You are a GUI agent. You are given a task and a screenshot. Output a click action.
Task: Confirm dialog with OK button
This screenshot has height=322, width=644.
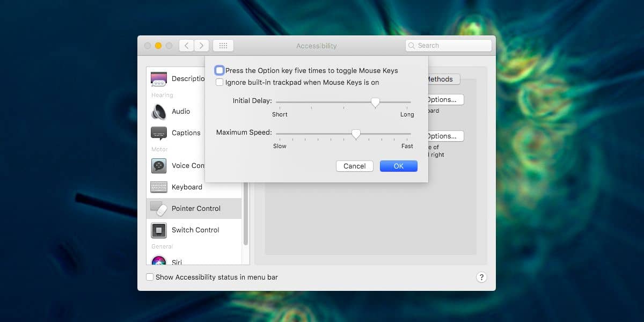[x=399, y=166]
